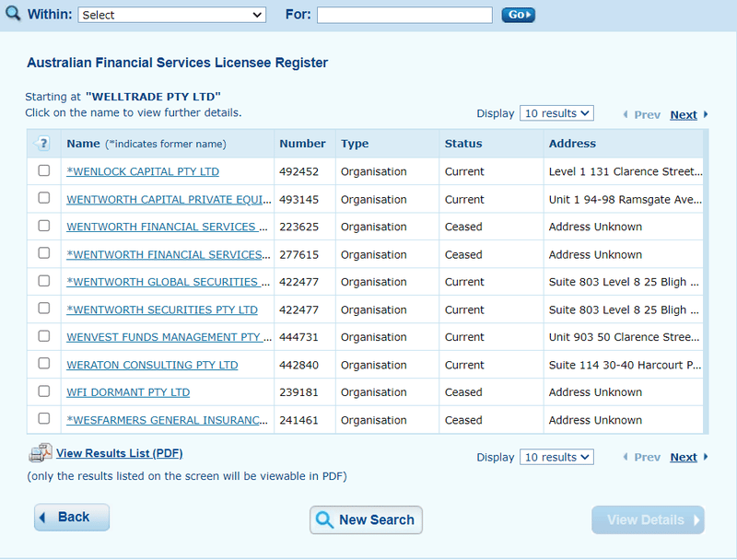Tick checkbox for WENTWORTH CAPITAL PRIVATE EQUI row
Viewport: 737px width, 560px height.
[x=43, y=198]
